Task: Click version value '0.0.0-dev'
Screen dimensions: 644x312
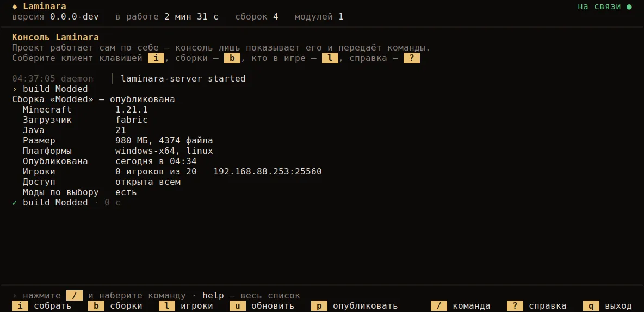Action: [75, 17]
